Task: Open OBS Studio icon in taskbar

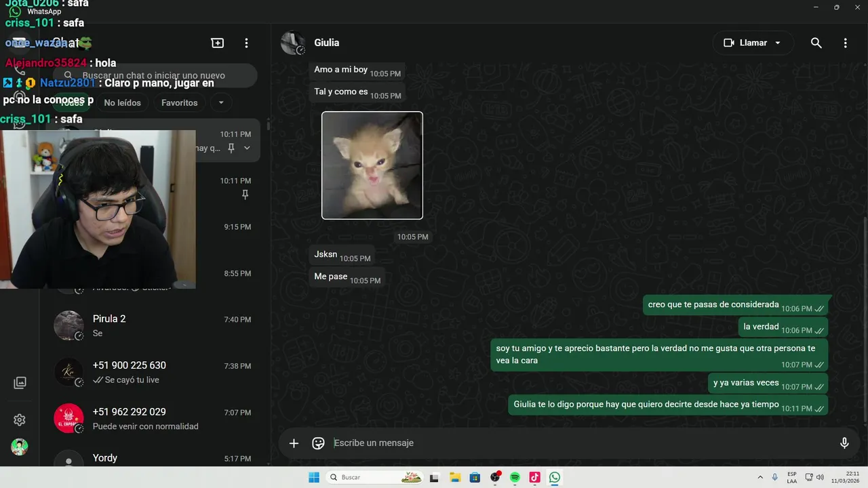Action: (x=495, y=477)
